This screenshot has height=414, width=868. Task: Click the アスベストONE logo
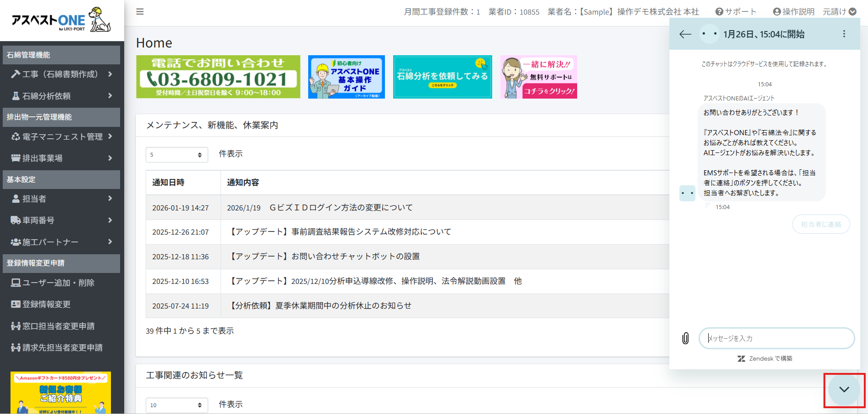[x=61, y=21]
